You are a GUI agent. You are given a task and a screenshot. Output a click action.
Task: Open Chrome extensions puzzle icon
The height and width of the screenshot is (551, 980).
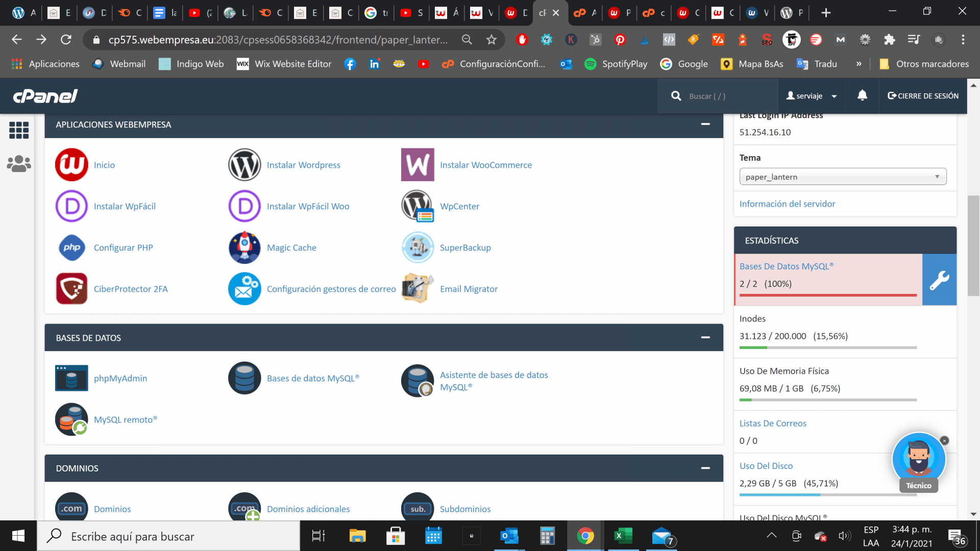click(890, 40)
